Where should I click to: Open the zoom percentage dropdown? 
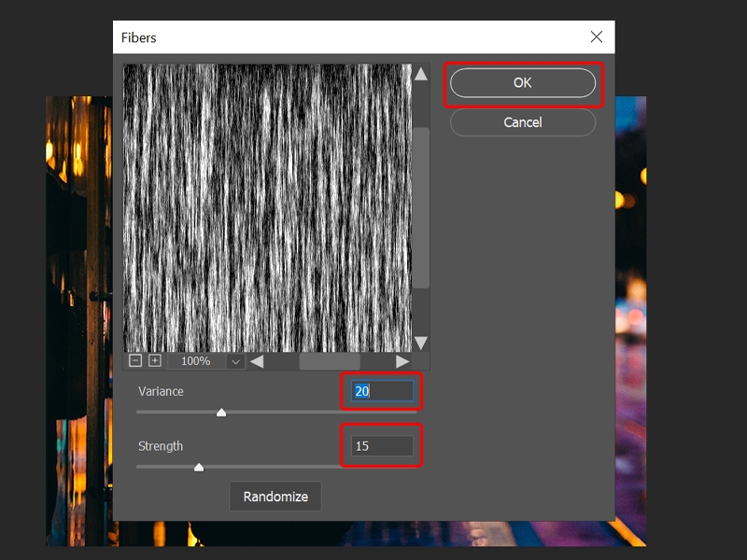click(x=236, y=358)
